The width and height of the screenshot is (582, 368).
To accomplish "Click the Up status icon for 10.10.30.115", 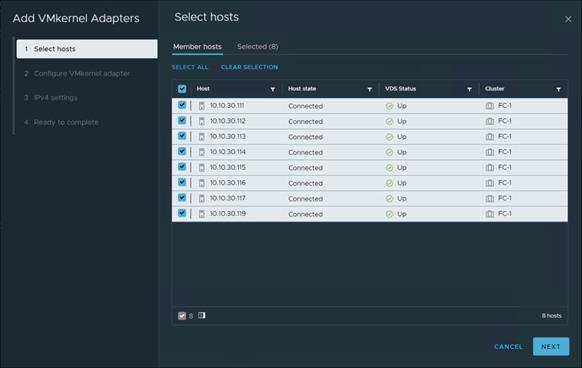I will [x=389, y=168].
